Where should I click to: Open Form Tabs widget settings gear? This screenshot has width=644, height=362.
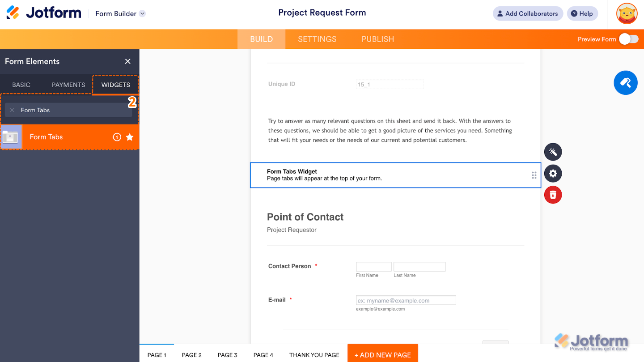coord(553,174)
